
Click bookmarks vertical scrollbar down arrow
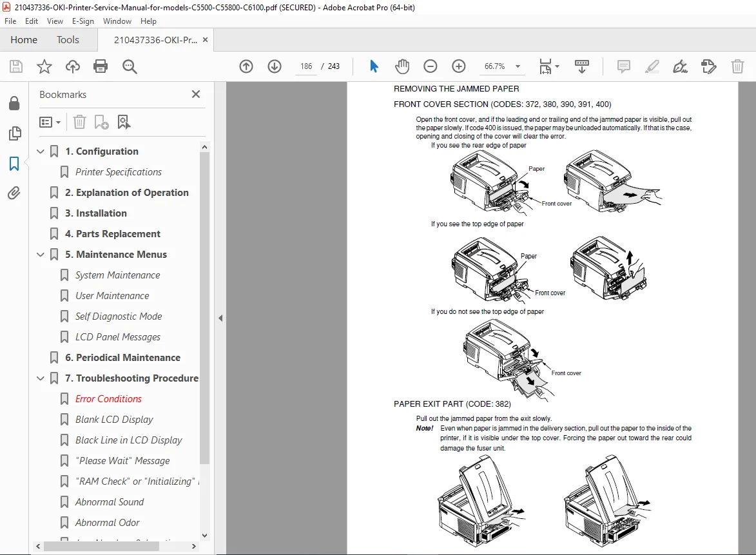coord(204,535)
